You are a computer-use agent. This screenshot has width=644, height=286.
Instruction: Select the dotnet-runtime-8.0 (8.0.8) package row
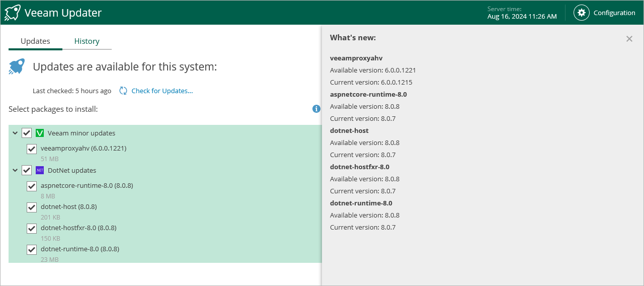pos(80,249)
